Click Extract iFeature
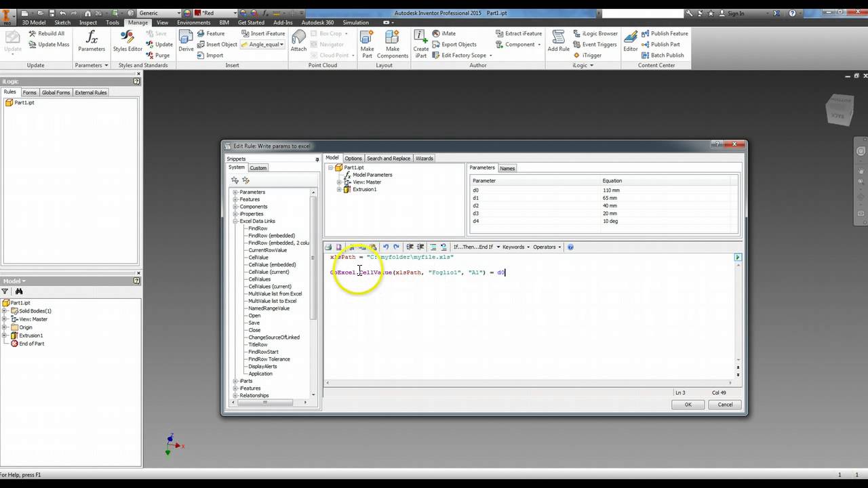The width and height of the screenshot is (868, 488). coord(519,33)
